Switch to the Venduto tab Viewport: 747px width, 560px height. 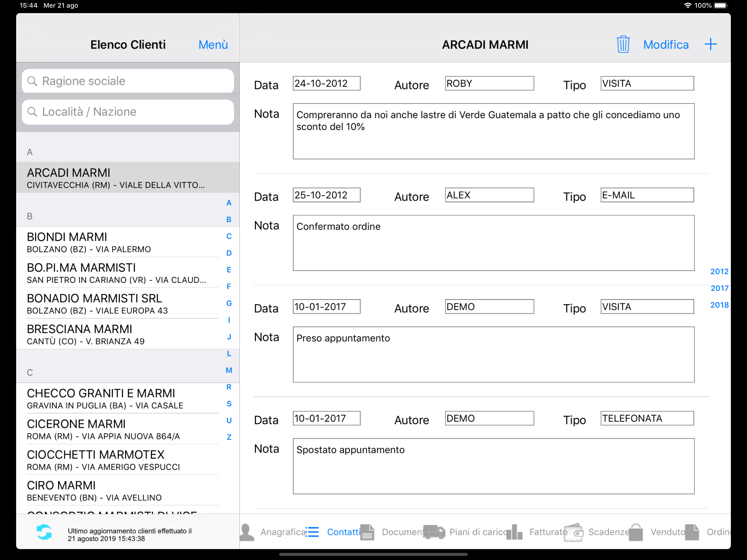668,532
